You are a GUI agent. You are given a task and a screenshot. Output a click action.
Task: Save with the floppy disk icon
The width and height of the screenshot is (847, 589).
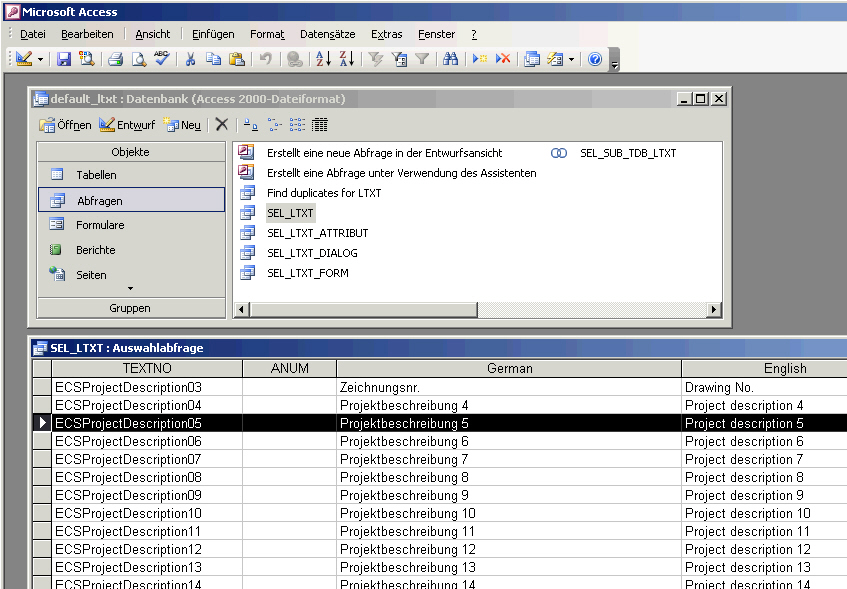click(64, 58)
